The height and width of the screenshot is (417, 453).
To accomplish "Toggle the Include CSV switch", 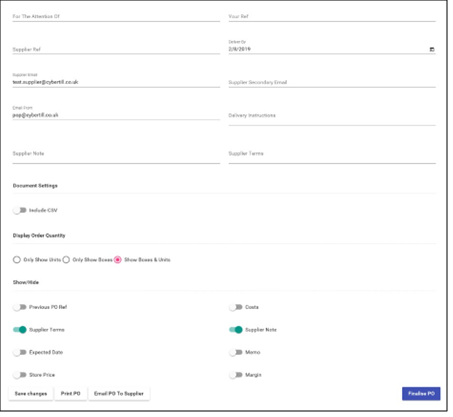I will point(20,210).
